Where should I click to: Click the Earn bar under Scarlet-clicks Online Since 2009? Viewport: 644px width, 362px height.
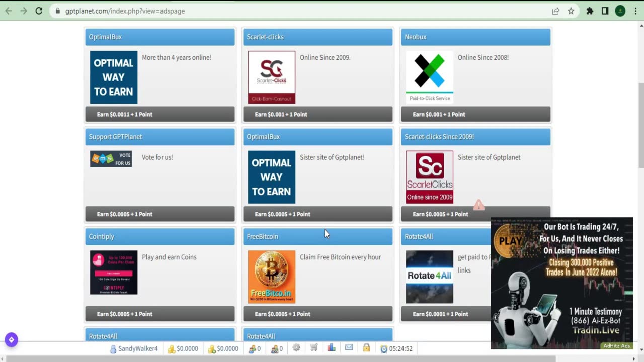click(318, 114)
